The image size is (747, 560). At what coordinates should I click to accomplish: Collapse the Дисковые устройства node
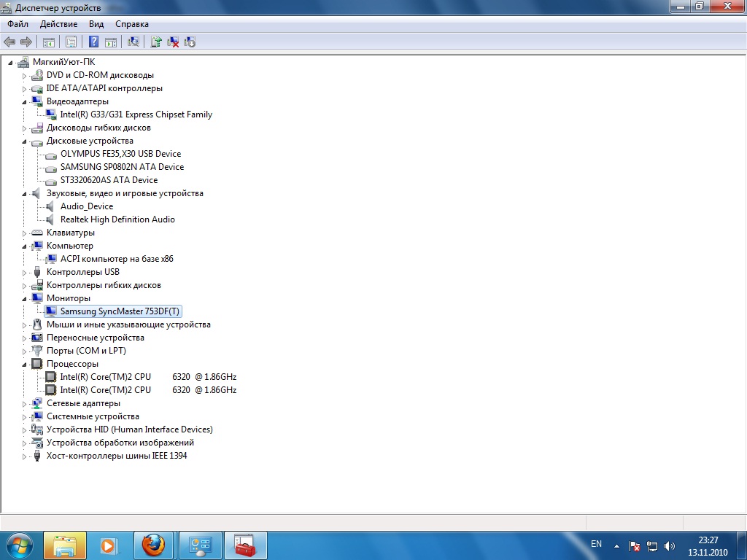(24, 141)
